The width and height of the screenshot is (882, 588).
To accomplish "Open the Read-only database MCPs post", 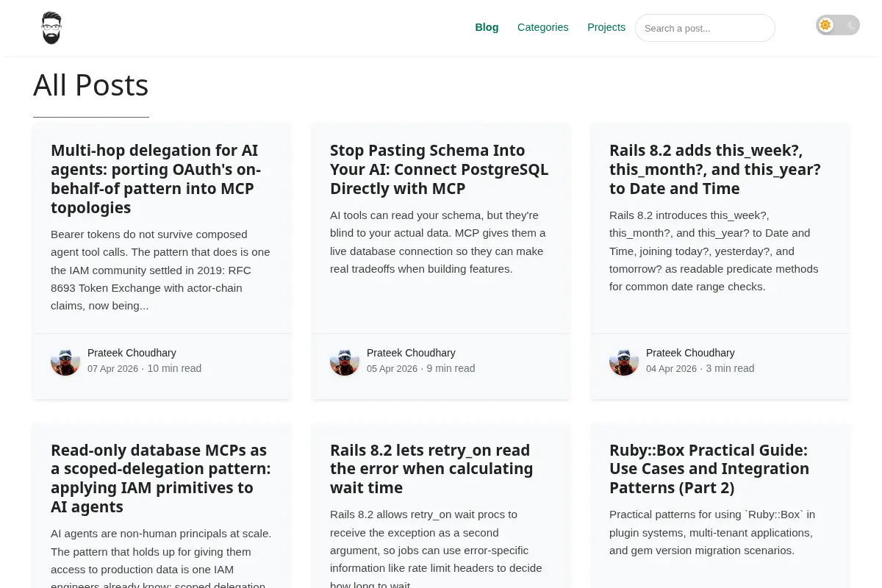I will [161, 478].
